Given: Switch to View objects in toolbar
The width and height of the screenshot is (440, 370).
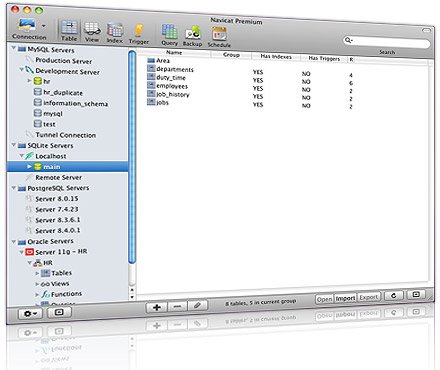Looking at the screenshot, I should tap(92, 32).
